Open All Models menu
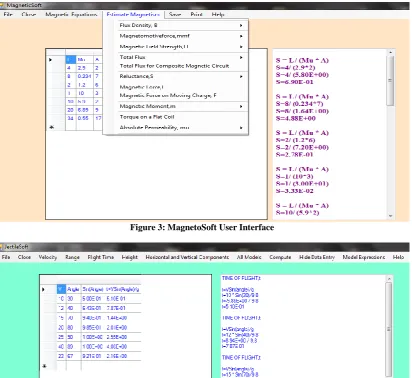 pyautogui.click(x=249, y=257)
